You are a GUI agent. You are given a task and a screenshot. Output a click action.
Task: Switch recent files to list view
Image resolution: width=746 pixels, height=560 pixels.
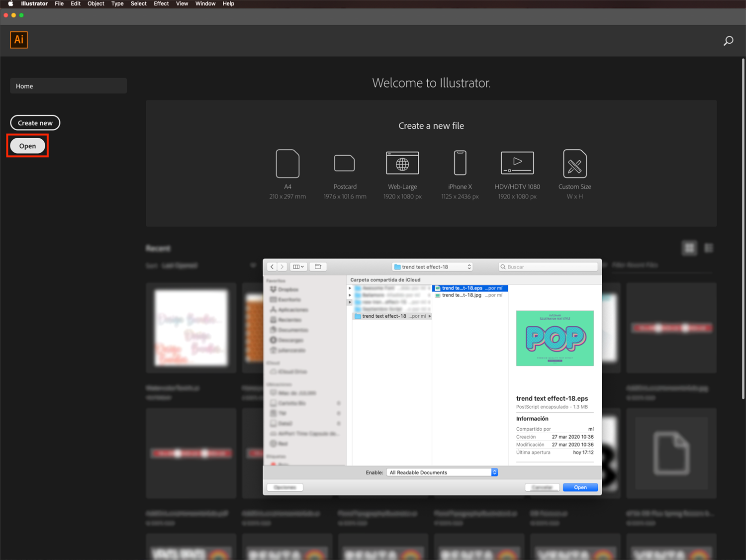pos(709,248)
